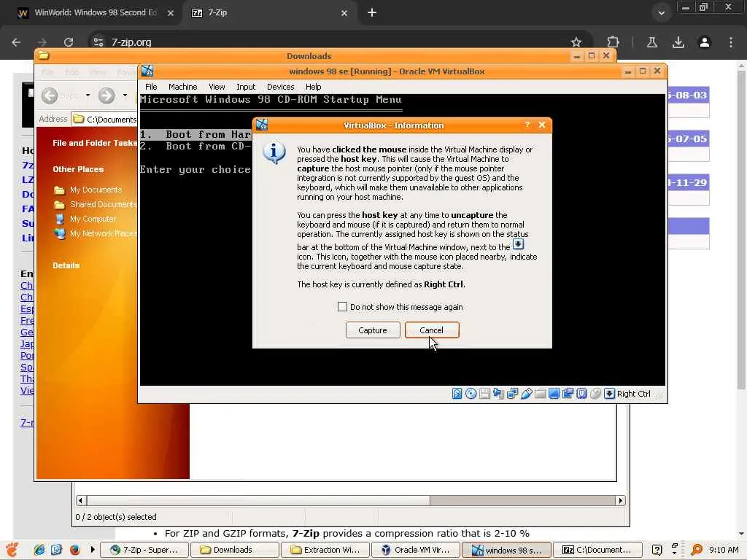The image size is (747, 560).
Task: Collapse the Details panel header
Action: click(66, 265)
